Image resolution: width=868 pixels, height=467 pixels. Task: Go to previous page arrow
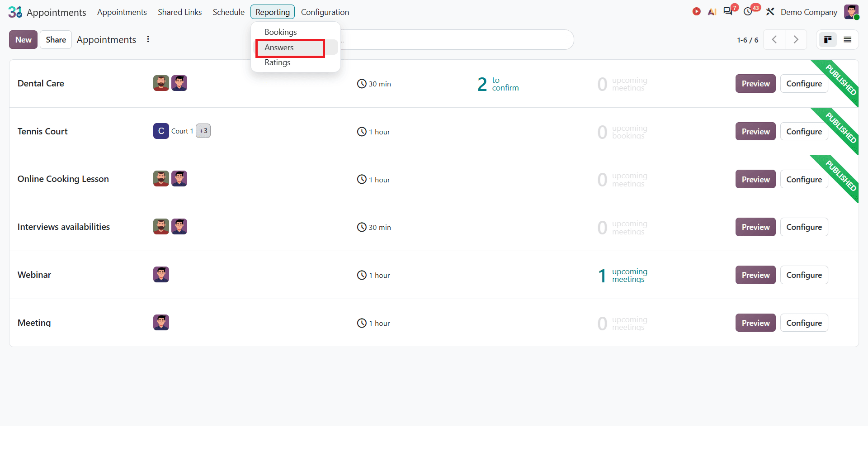pyautogui.click(x=774, y=40)
